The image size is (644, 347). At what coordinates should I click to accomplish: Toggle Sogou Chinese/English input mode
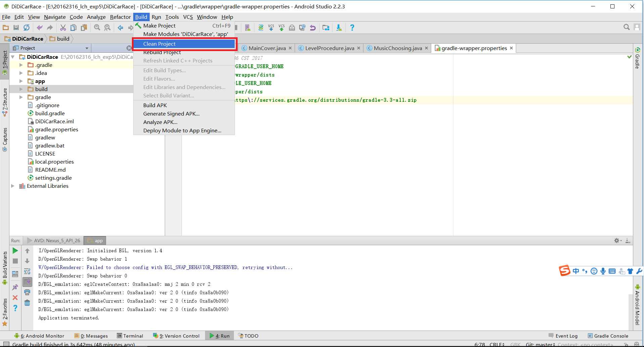pos(576,271)
